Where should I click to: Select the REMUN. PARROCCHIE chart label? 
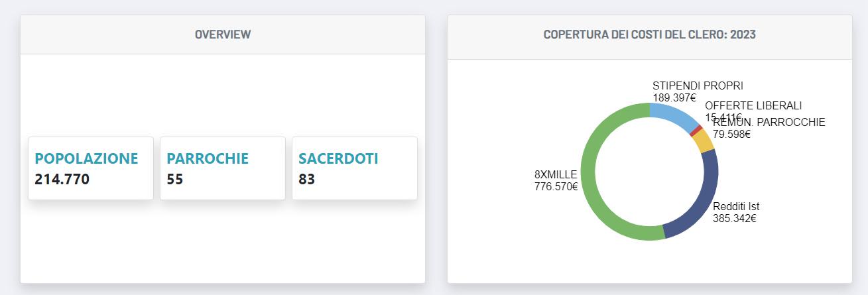[x=769, y=122]
